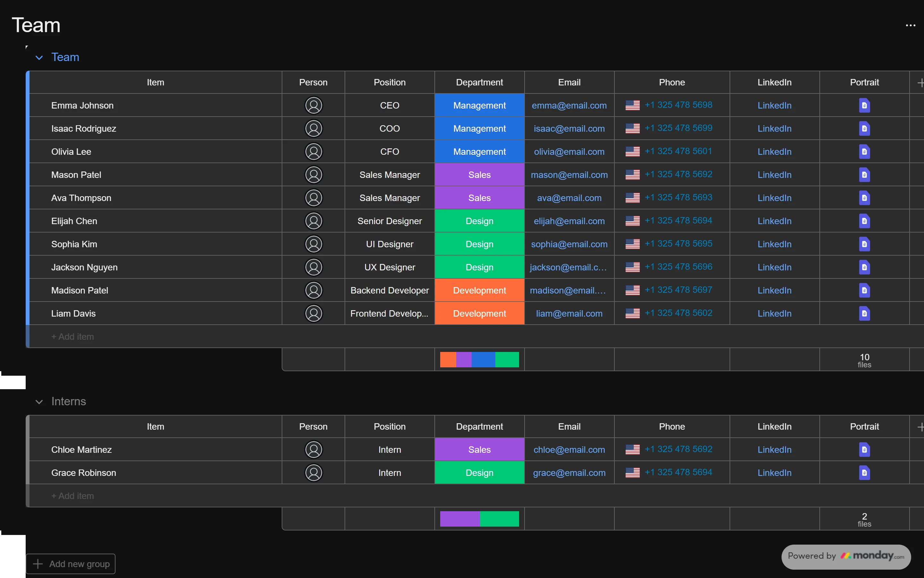Click the orange segment in Team department summary
This screenshot has height=578, width=924.
[448, 360]
